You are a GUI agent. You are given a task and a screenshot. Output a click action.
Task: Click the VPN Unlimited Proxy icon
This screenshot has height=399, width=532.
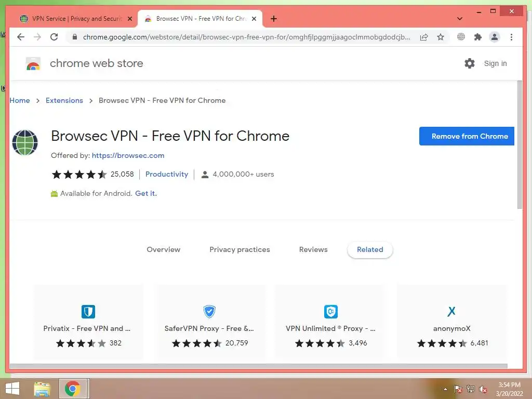pyautogui.click(x=331, y=312)
